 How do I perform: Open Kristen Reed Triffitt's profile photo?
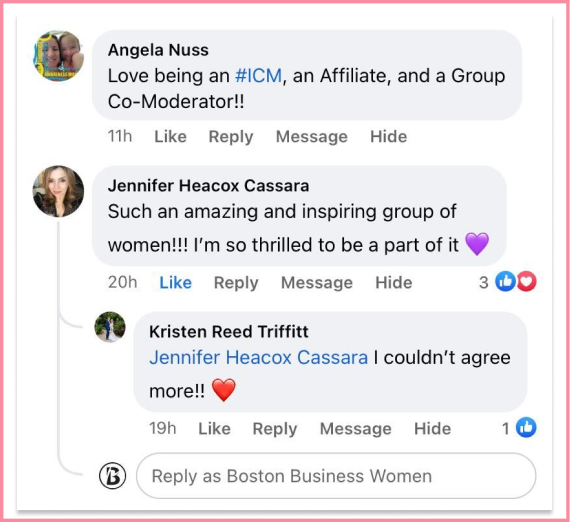tap(110, 327)
